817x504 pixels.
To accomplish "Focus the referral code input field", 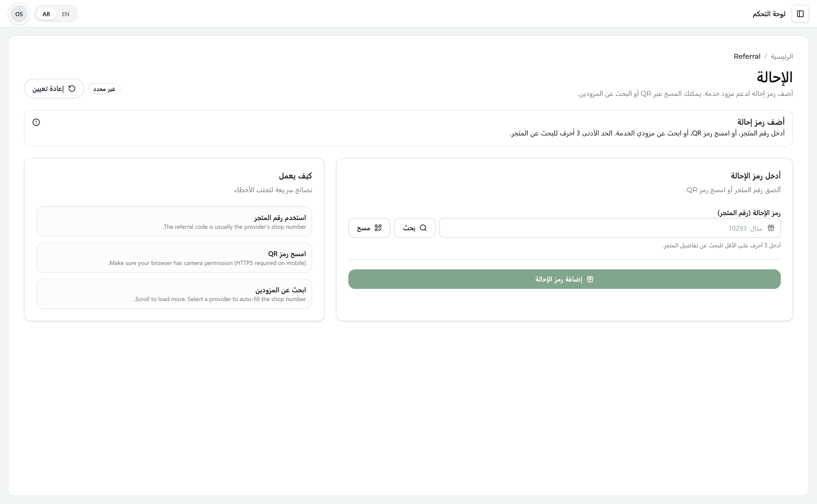I will pos(610,228).
